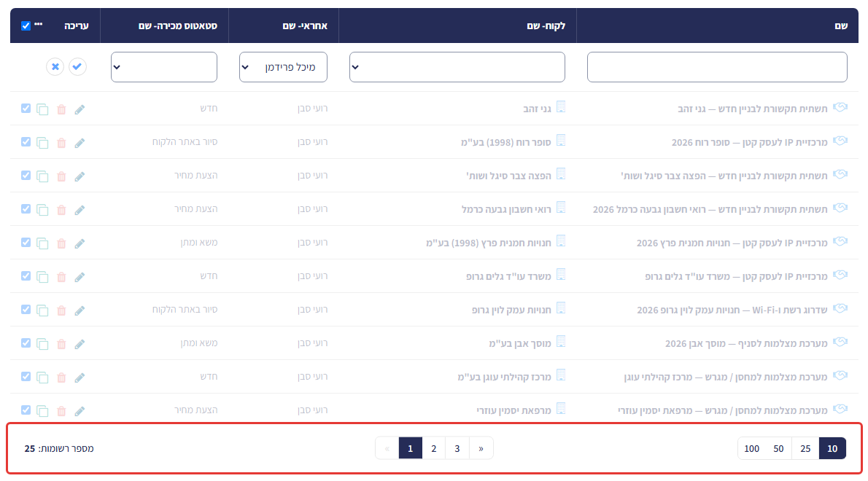Click status משא ומתן in מוסך אבן row
This screenshot has height=481, width=868.
pyautogui.click(x=198, y=343)
